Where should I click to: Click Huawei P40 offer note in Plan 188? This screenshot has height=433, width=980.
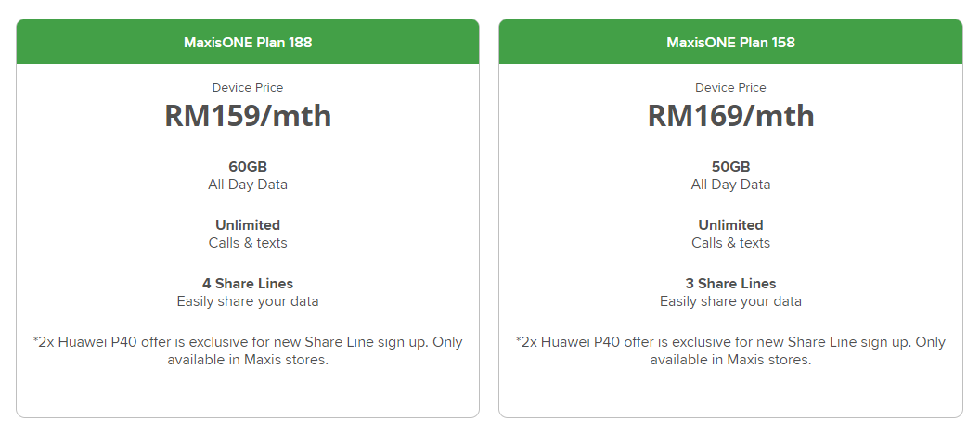[x=248, y=350]
